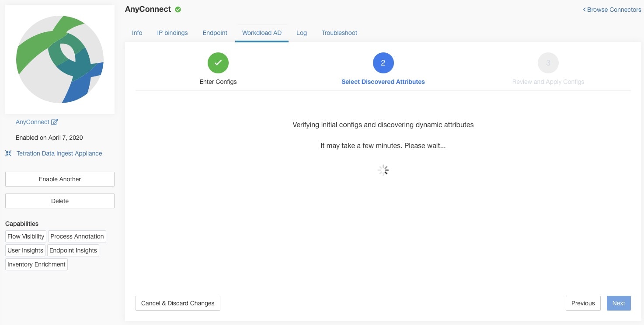
Task: Go to the Troubleshoot tab
Action: (x=339, y=33)
